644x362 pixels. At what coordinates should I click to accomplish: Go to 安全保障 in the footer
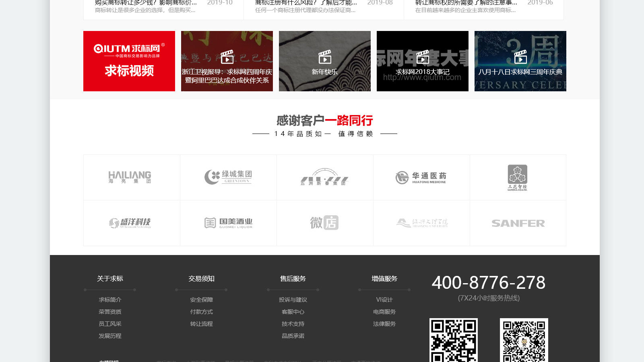201,300
